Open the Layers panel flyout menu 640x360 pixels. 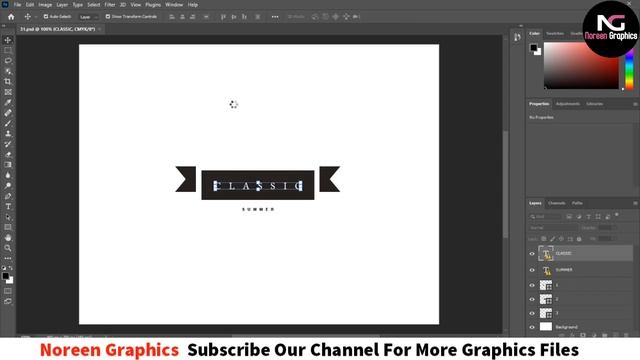pyautogui.click(x=635, y=203)
